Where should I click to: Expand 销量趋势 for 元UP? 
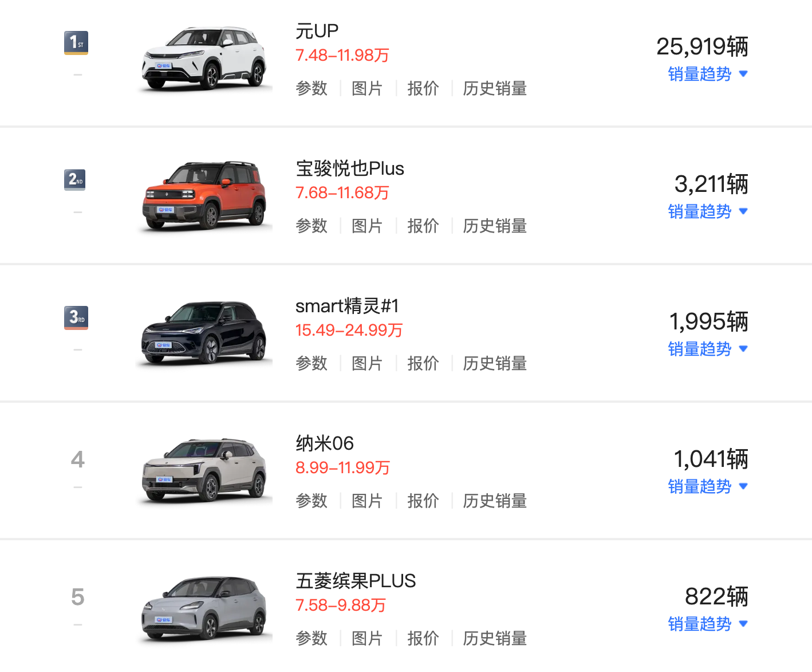707,74
